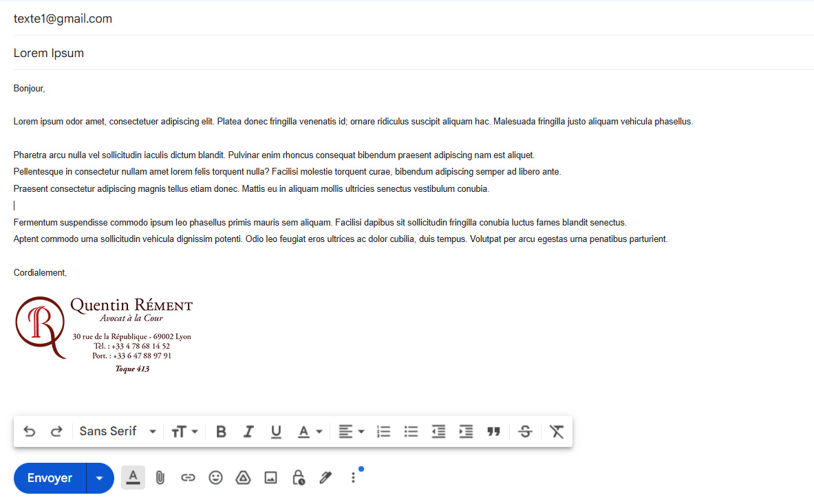Expand the text size dropdown
814x504 pixels.
click(x=184, y=432)
